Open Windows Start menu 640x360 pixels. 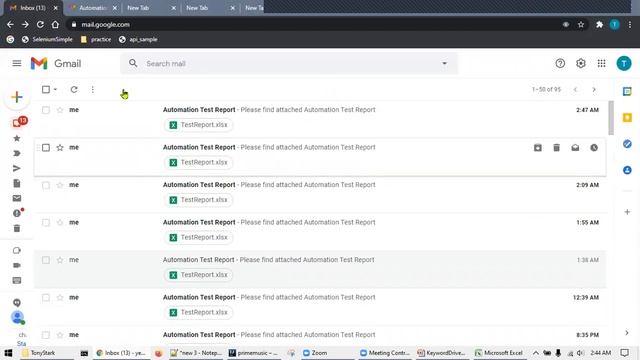pyautogui.click(x=8, y=353)
